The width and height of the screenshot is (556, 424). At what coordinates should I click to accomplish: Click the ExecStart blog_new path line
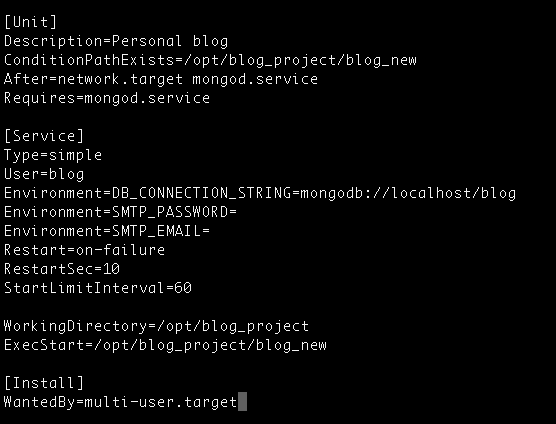(x=165, y=345)
